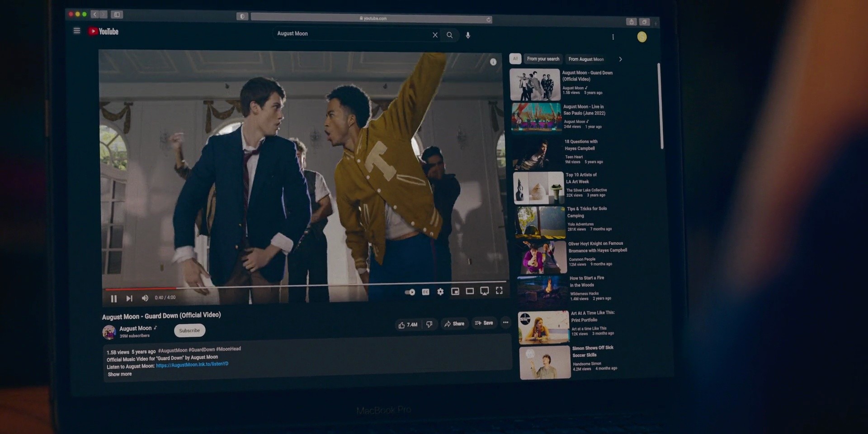
Task: Show Safari tab overview
Action: click(644, 22)
